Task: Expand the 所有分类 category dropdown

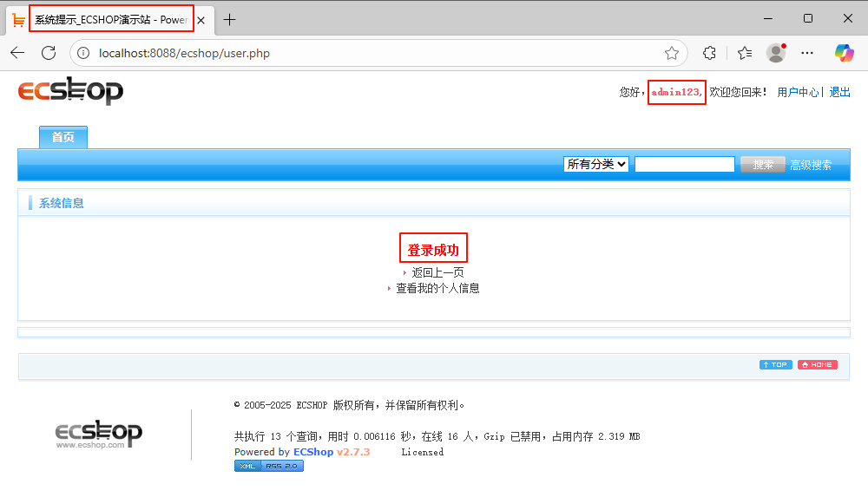Action: [x=596, y=165]
